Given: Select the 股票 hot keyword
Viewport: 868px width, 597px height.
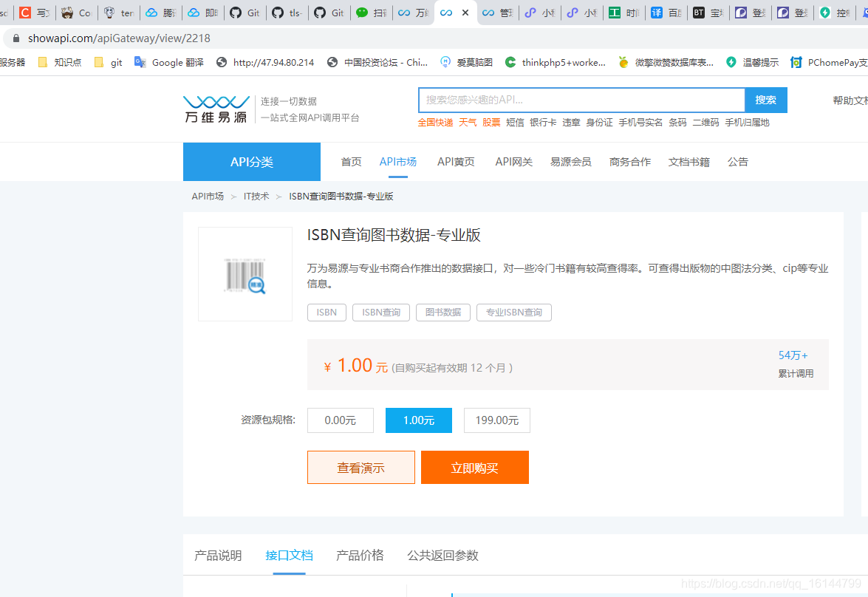Looking at the screenshot, I should pyautogui.click(x=491, y=123).
